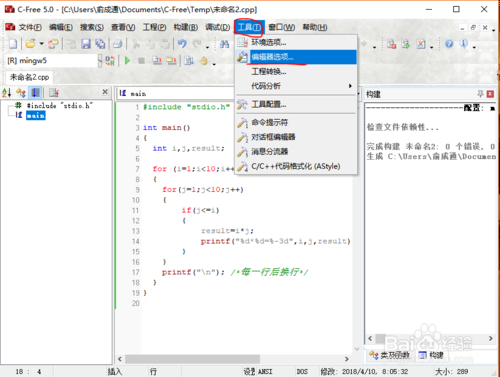Toggle the highlighted symbol panel locate button
This screenshot has height=377, width=500.
[35, 92]
